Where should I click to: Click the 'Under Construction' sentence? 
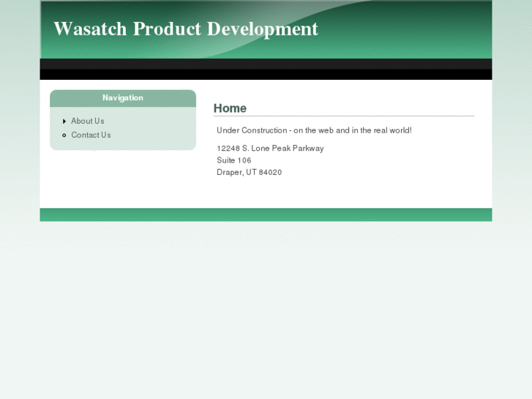tap(314, 130)
